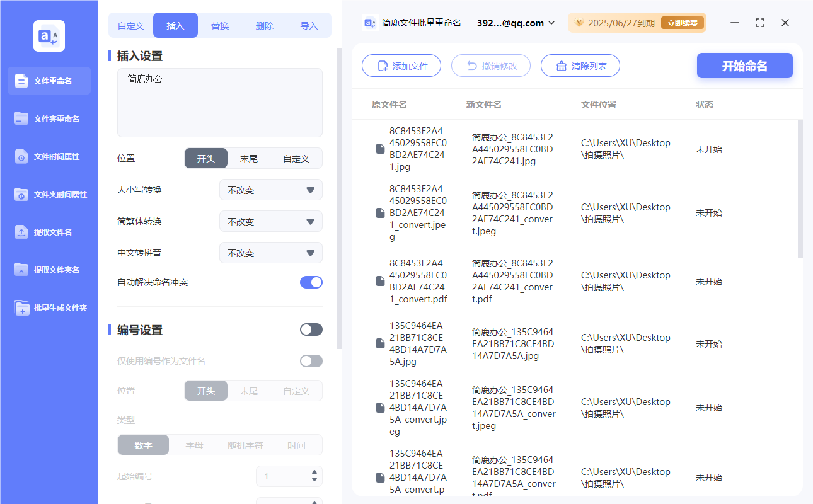813x504 pixels.
Task: Click the 开始命名 button
Action: point(744,66)
